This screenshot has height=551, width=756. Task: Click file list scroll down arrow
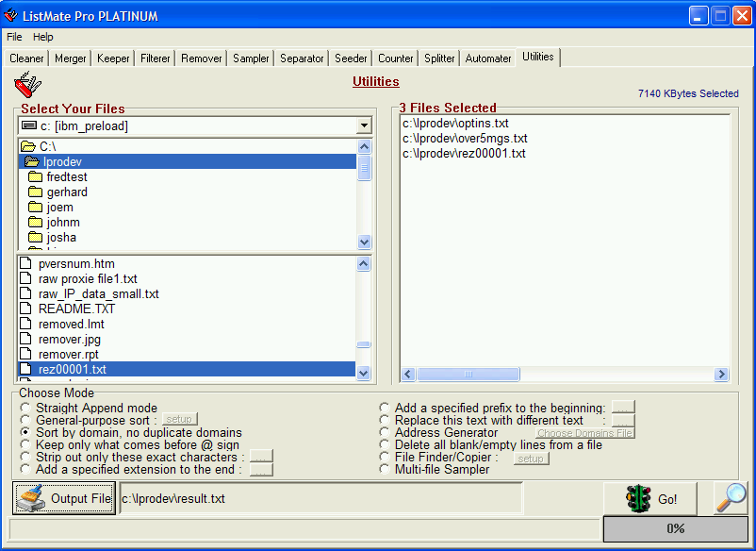(x=363, y=373)
